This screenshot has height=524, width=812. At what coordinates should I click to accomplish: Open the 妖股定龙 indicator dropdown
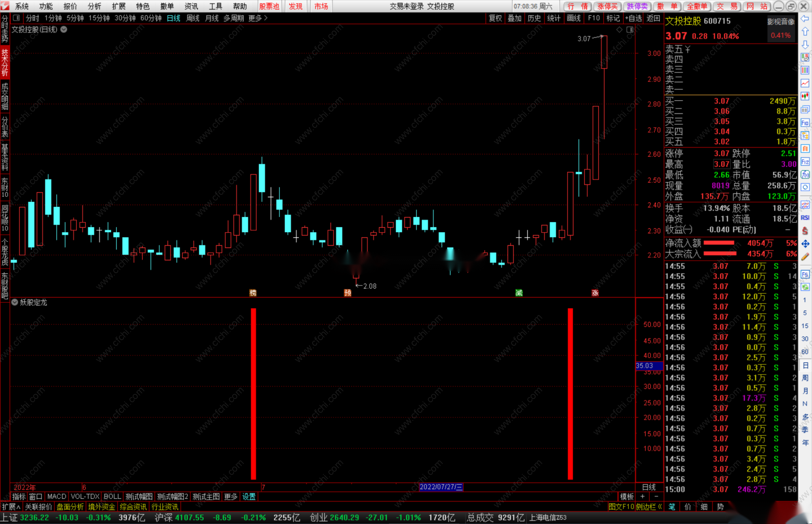pyautogui.click(x=15, y=302)
